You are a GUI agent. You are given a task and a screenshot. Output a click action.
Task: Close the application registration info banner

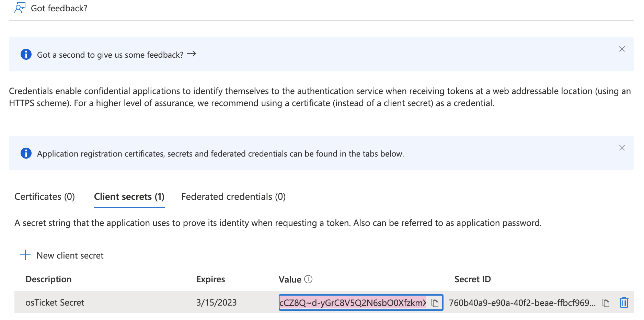[x=622, y=148]
